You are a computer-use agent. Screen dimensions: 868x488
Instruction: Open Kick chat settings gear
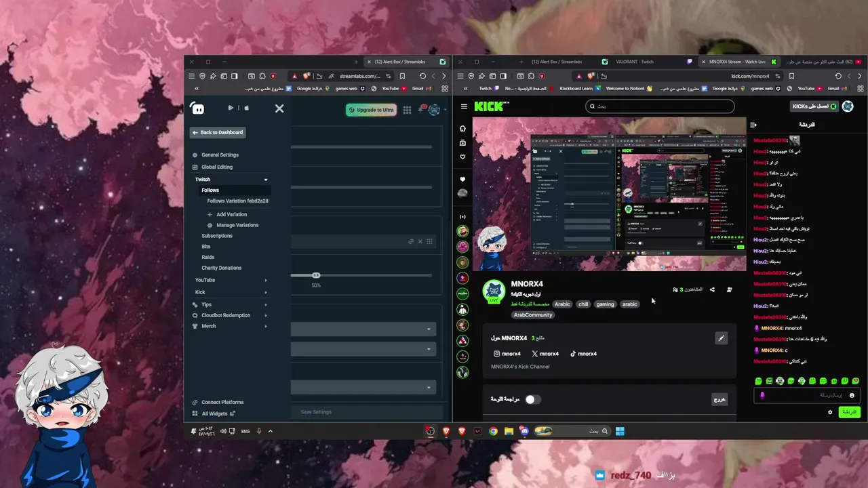pyautogui.click(x=830, y=412)
